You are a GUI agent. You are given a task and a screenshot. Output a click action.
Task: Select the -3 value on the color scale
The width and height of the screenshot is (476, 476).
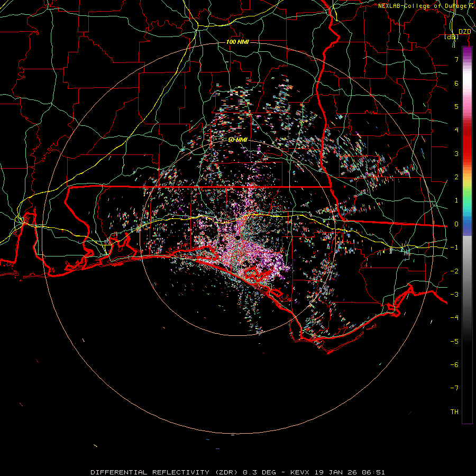point(454,295)
